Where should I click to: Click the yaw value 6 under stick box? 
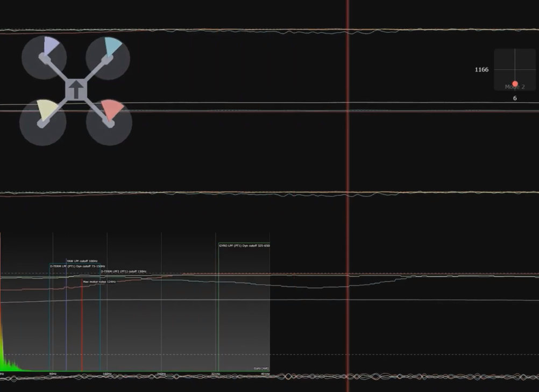coord(515,98)
